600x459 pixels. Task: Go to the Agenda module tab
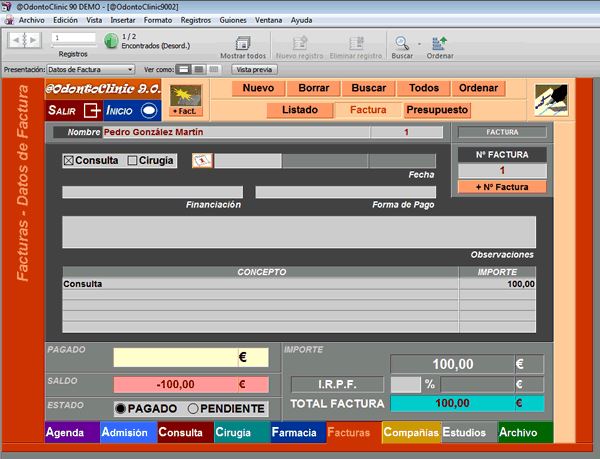(72, 432)
